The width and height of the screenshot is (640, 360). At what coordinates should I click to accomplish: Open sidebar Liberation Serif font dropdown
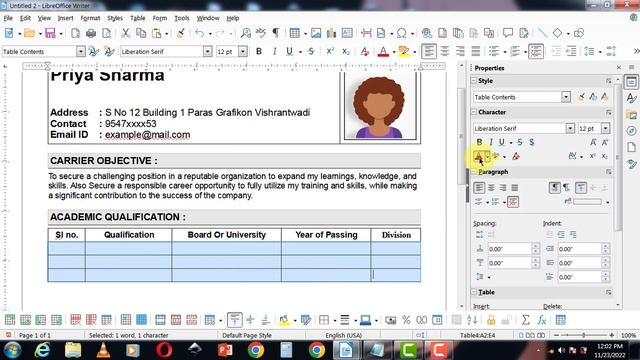pos(570,129)
